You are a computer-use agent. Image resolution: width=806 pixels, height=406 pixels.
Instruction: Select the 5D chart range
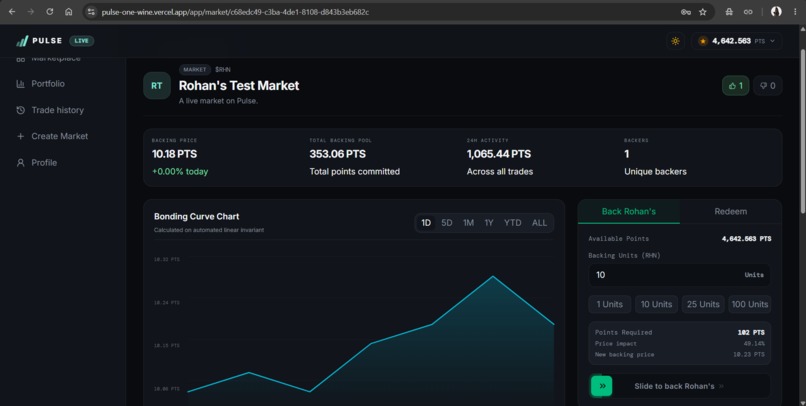point(447,223)
